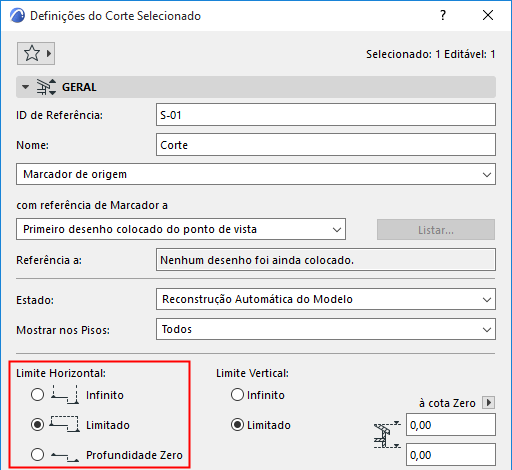
Task: Open the Favorites star button
Action: pyautogui.click(x=36, y=53)
